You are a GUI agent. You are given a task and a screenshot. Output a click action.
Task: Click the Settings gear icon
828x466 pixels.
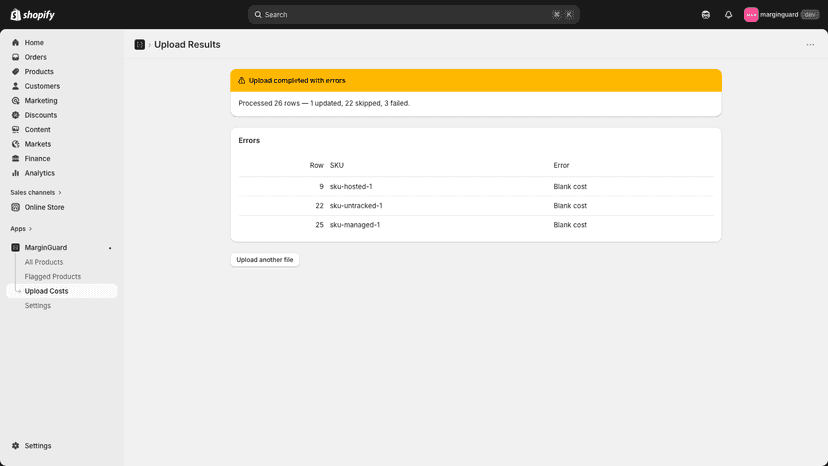click(x=15, y=446)
